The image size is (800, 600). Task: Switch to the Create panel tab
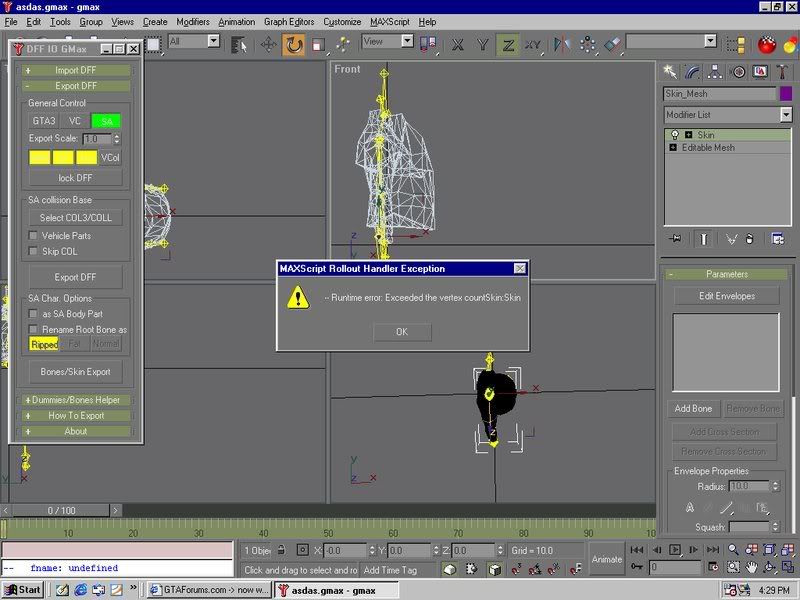tap(671, 71)
